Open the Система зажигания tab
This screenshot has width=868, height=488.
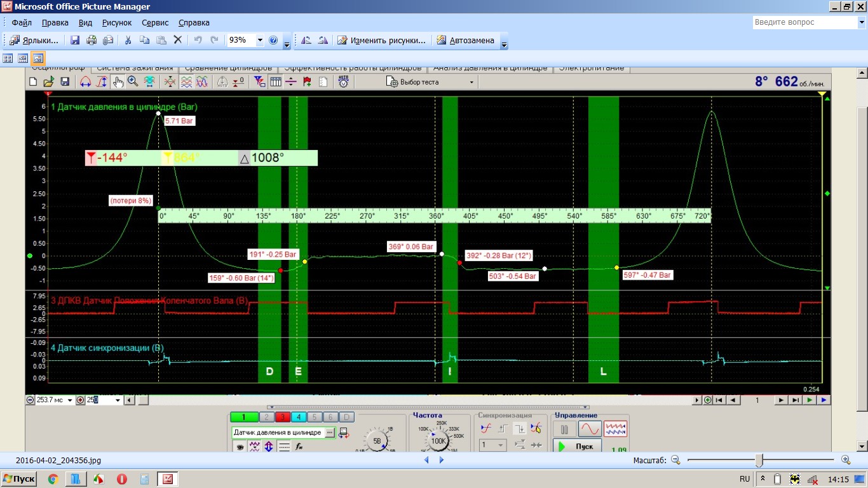(x=135, y=68)
